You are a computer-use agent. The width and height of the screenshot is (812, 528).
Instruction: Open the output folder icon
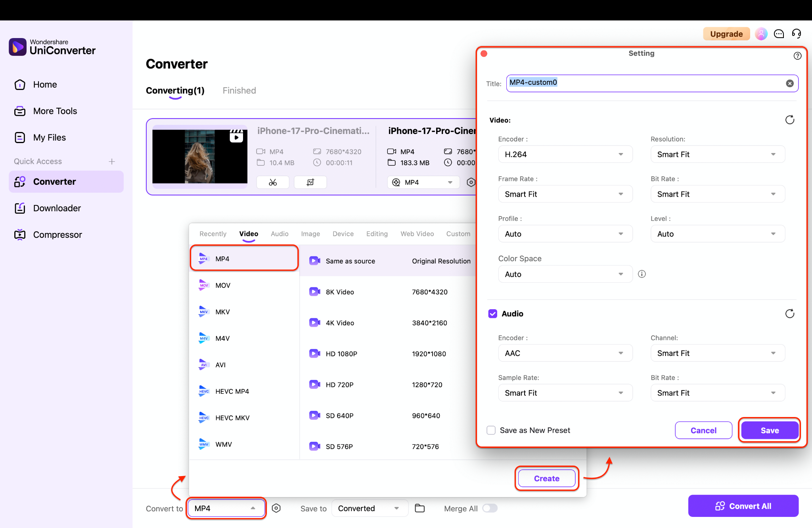(x=420, y=508)
